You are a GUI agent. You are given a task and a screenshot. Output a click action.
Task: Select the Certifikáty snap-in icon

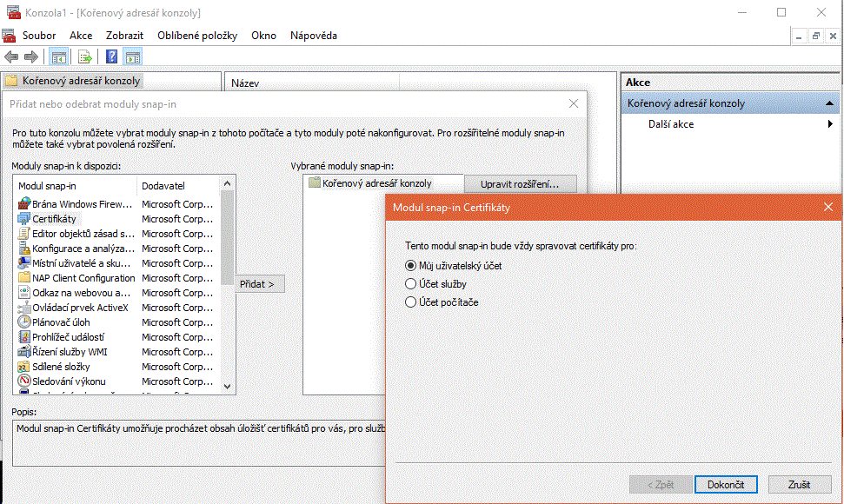pos(24,219)
